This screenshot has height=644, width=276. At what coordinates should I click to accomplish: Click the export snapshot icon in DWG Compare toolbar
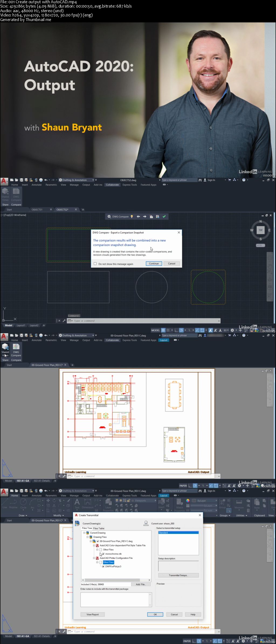157,216
